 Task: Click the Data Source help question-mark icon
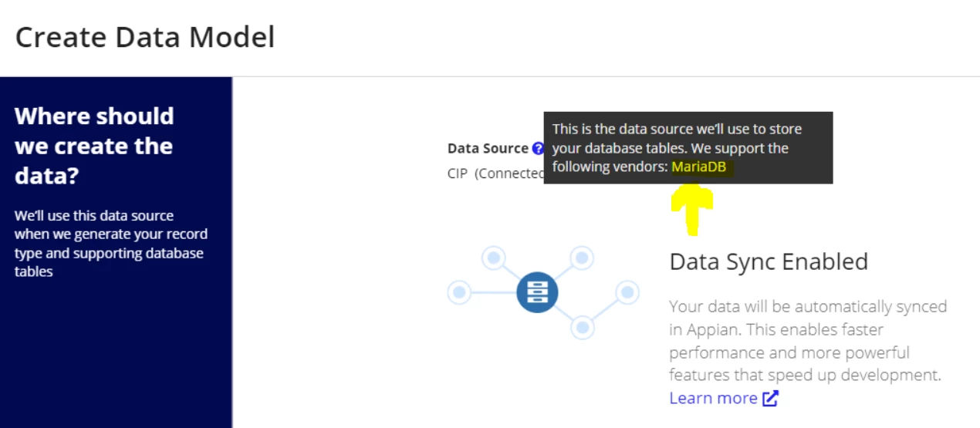[x=538, y=149]
